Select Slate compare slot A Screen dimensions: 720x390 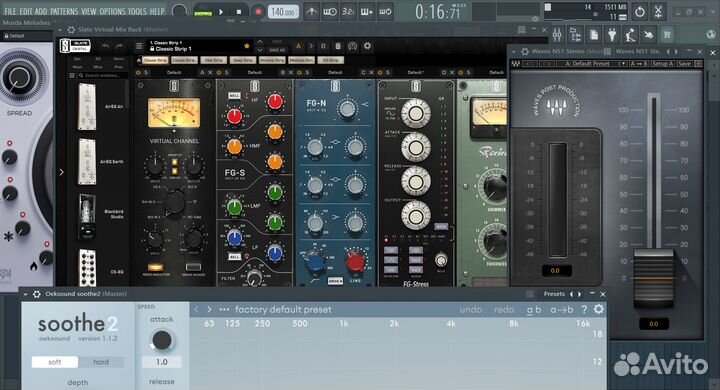point(298,46)
